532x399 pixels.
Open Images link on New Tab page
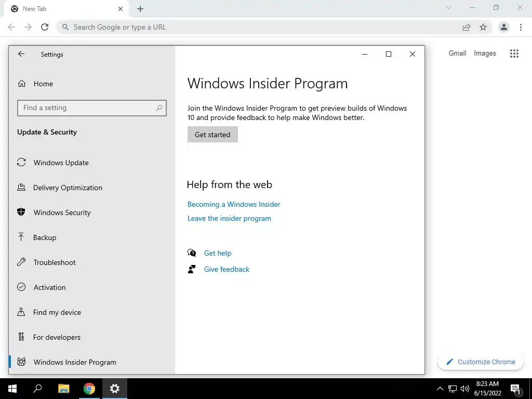click(x=485, y=54)
